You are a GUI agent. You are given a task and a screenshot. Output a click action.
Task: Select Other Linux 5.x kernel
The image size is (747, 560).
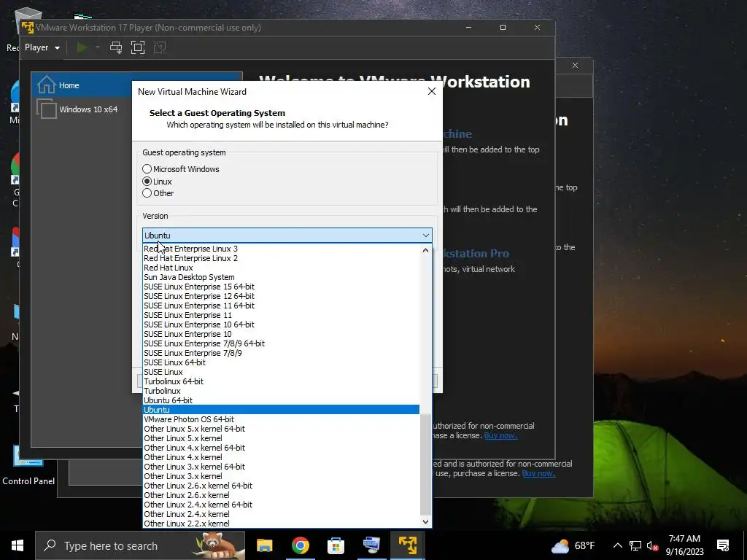pos(281,438)
